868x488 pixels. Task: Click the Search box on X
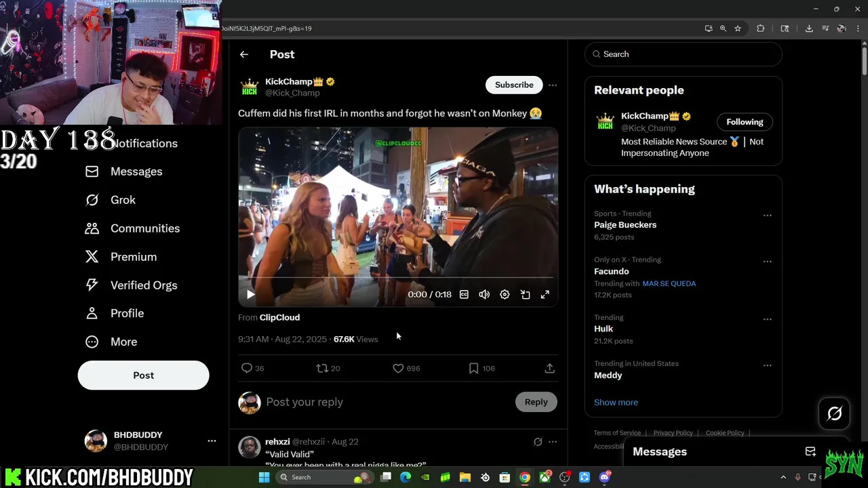(684, 54)
